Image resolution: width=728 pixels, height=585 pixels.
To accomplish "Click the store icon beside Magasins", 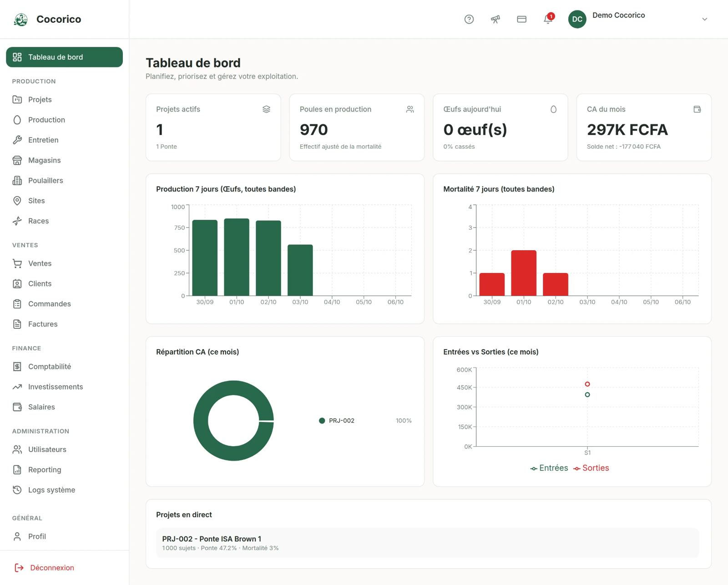I will pos(17,160).
